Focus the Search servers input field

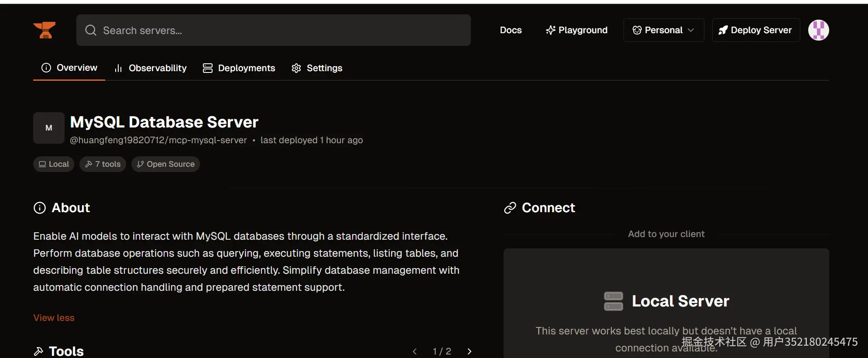tap(274, 30)
